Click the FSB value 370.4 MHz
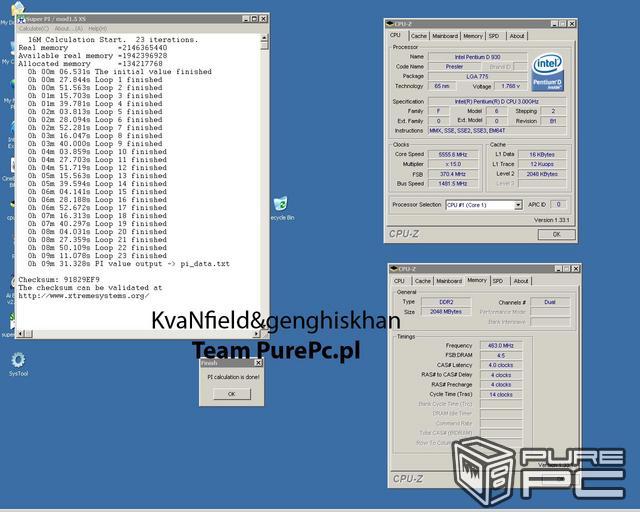 coord(453,174)
